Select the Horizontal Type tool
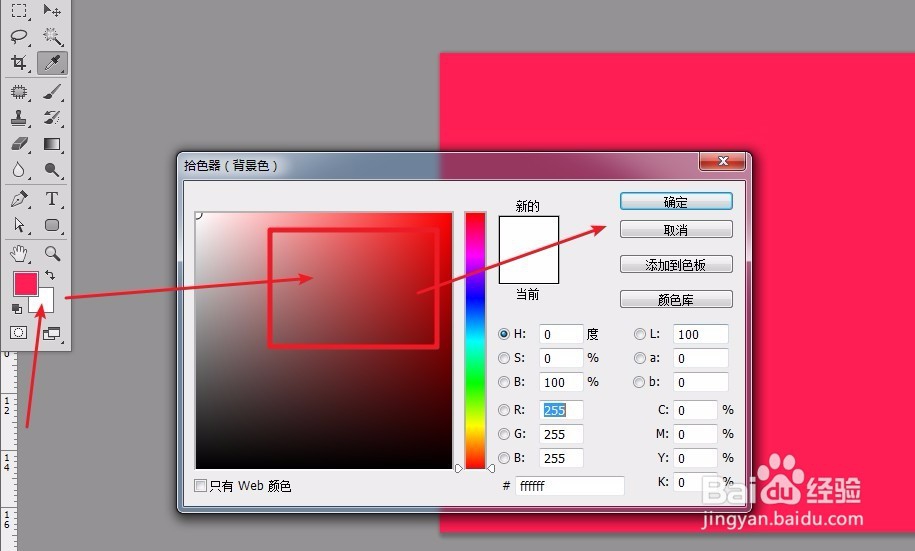915x551 pixels. point(52,199)
